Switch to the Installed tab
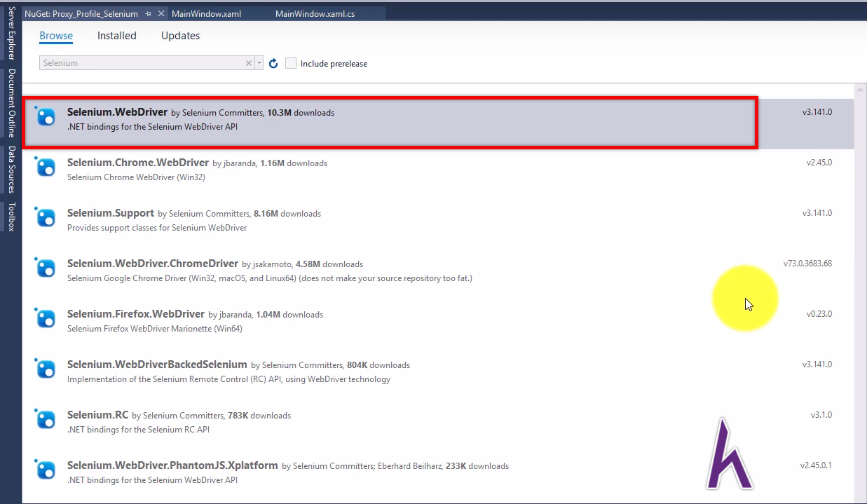867x504 pixels. (117, 36)
